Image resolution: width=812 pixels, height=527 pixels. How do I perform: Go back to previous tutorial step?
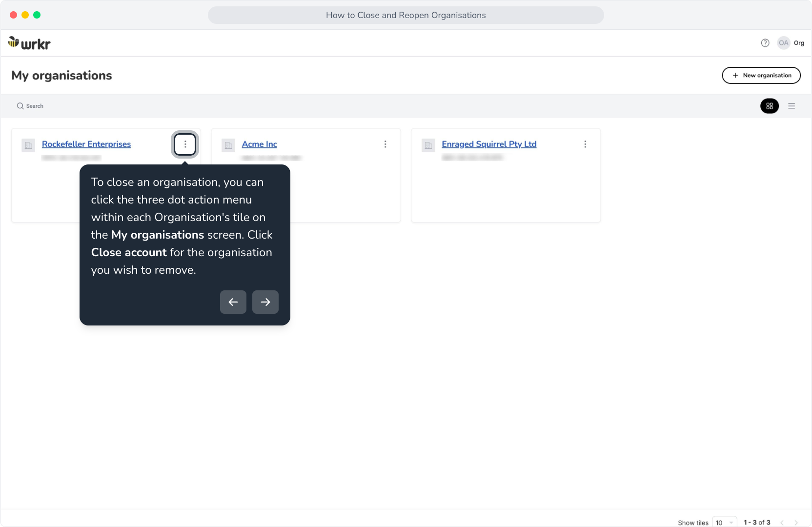click(233, 302)
